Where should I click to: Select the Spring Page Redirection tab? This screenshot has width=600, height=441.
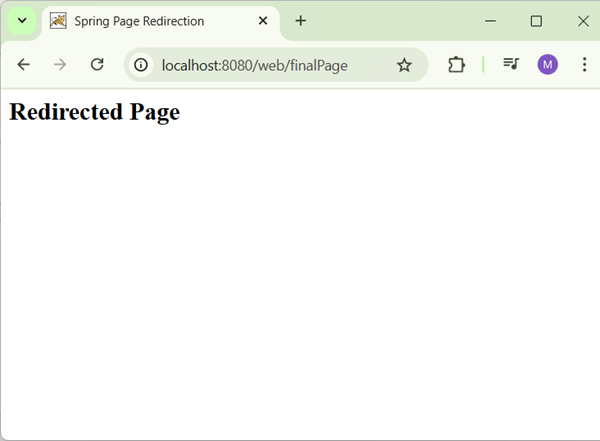tap(161, 21)
